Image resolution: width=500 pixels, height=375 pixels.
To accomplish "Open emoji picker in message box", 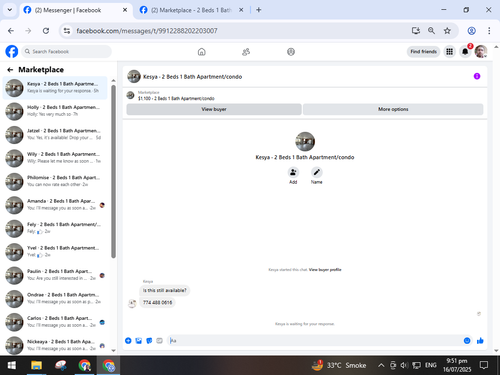I will pos(467,341).
